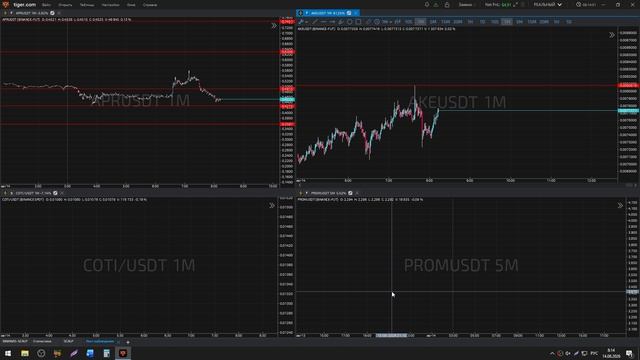640x360 pixels.
Task: Switch to BINANCE-SCALP workspace tab
Action: [x=15, y=342]
